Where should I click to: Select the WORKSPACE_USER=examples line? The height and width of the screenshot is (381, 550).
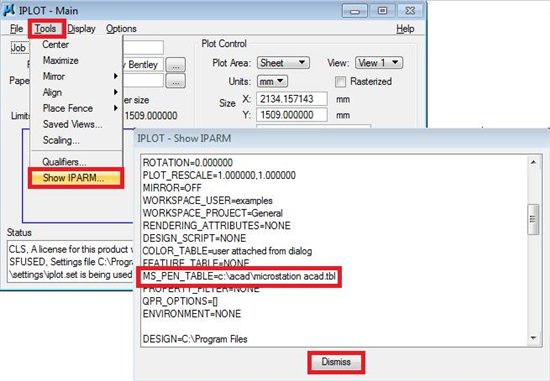coord(208,201)
